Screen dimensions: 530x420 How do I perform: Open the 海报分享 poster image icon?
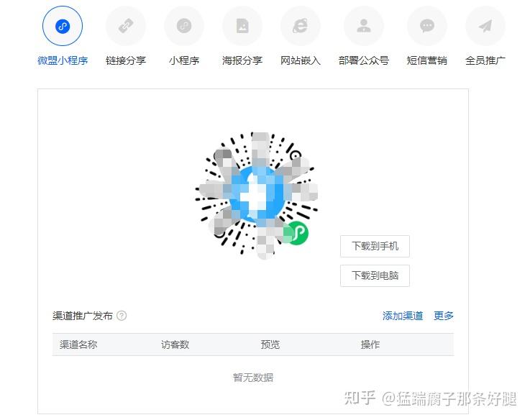tap(242, 26)
